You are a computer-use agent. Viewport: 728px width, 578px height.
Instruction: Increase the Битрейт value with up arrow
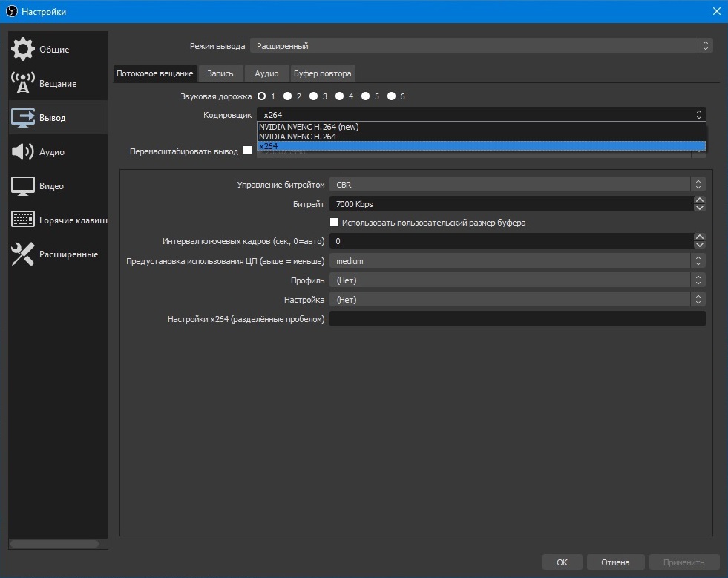700,200
